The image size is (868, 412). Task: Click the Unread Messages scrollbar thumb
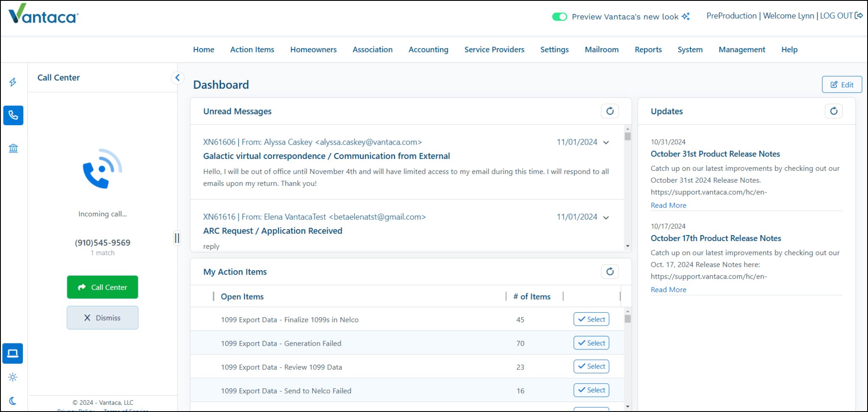(628, 136)
